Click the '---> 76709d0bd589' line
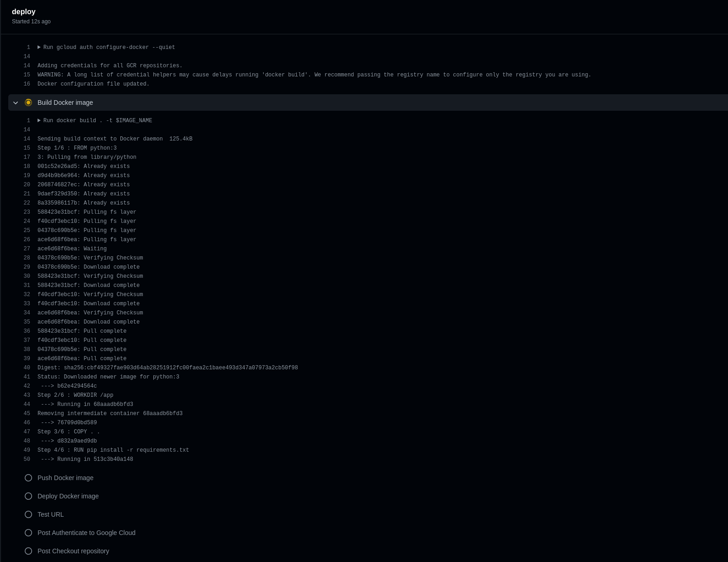 click(x=69, y=422)
